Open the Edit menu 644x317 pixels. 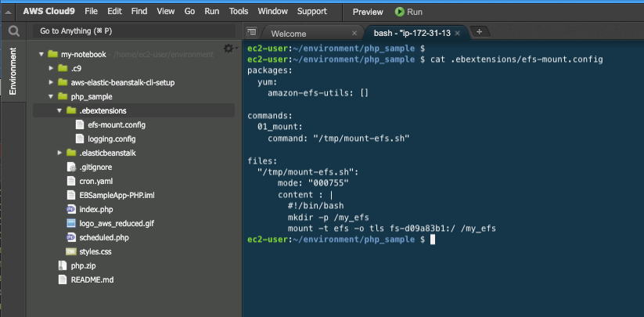(114, 12)
